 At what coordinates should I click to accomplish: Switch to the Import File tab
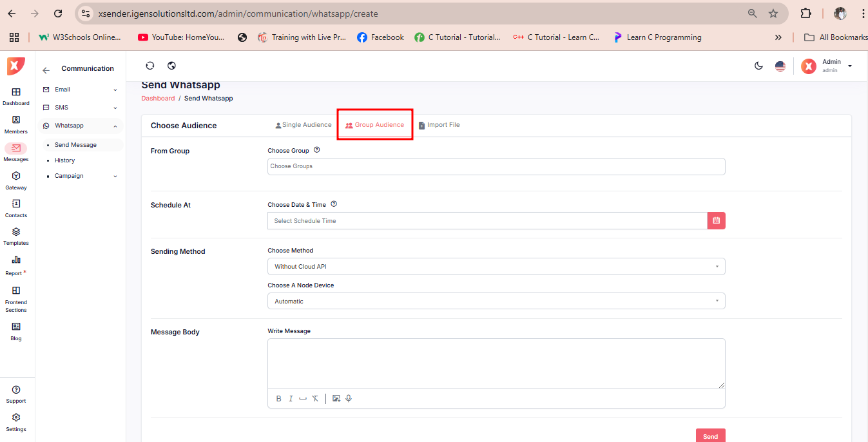[439, 125]
